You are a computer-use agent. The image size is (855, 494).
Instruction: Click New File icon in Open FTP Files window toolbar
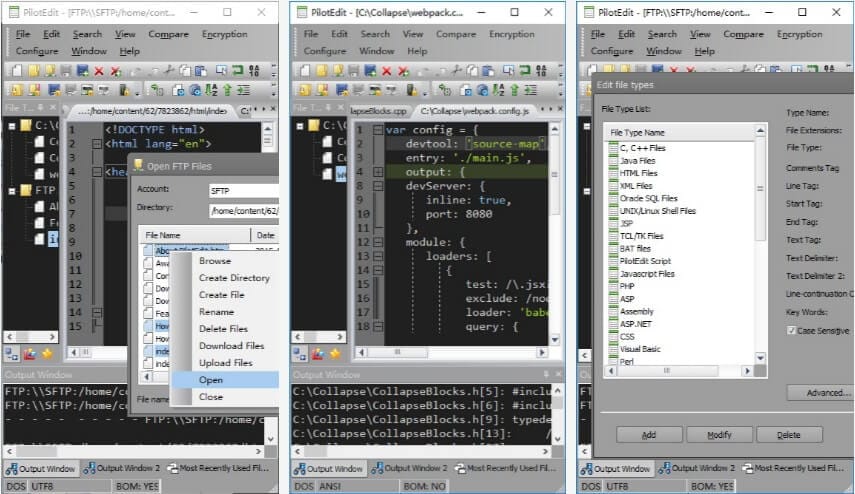17,71
